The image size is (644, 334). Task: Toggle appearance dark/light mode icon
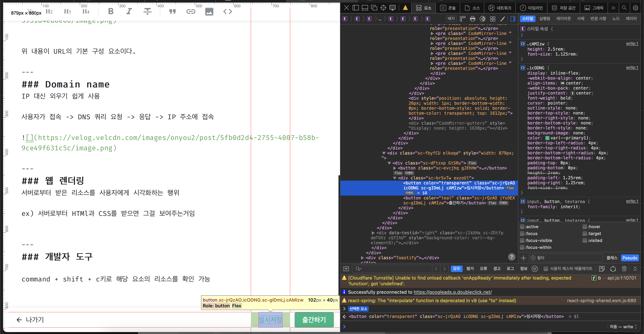(x=482, y=19)
